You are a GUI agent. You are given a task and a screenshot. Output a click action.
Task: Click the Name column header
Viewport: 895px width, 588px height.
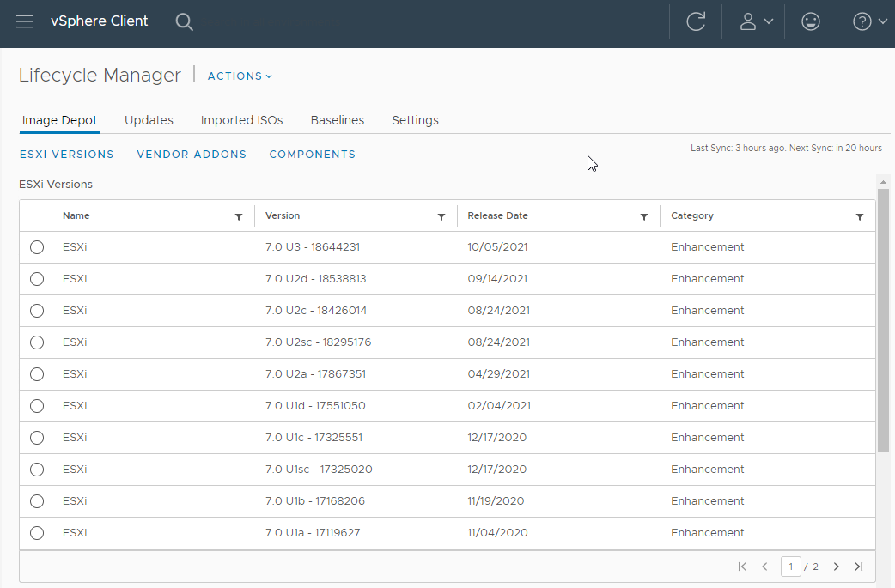tap(76, 215)
